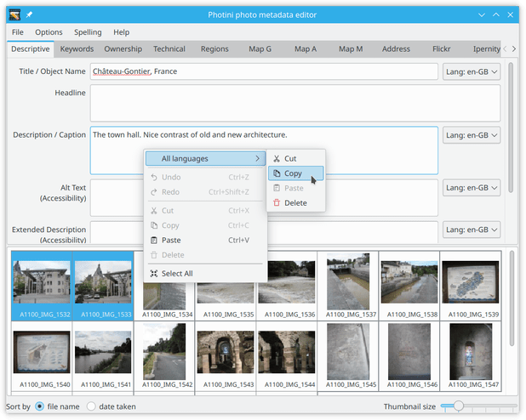Click Cut in the All languages submenu
The image size is (526, 420).
point(296,158)
